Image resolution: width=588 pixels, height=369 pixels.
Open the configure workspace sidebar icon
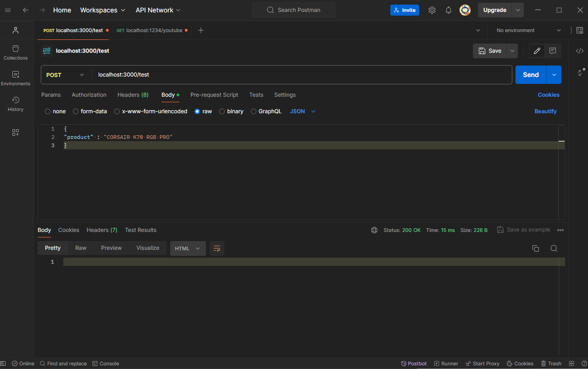pyautogui.click(x=16, y=132)
